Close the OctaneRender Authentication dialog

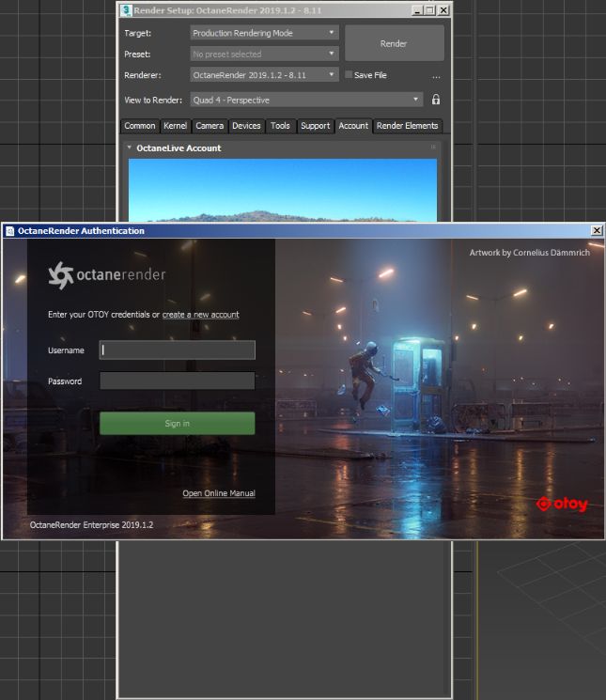(x=597, y=230)
